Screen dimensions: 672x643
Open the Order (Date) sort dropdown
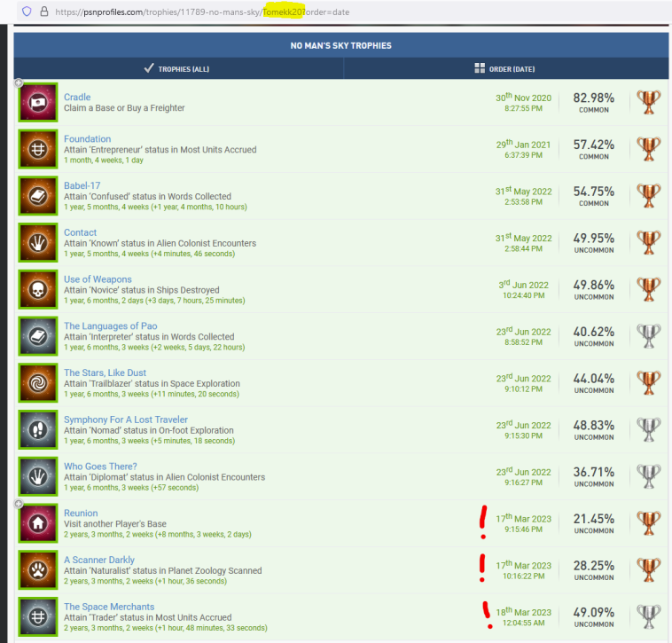(504, 68)
